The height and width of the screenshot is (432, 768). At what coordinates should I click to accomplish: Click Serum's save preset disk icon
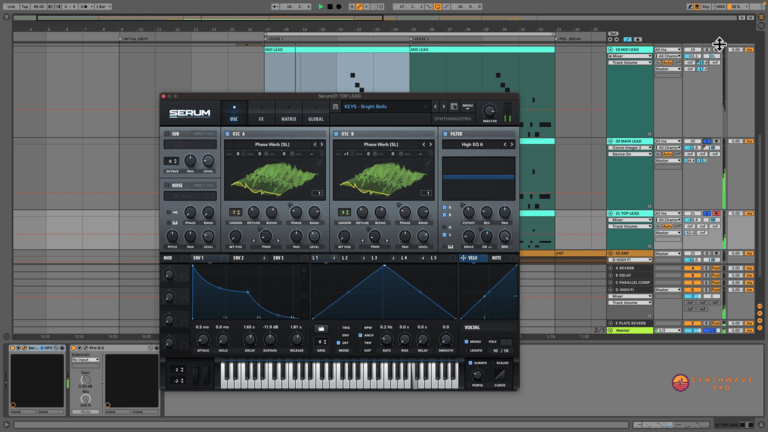336,107
